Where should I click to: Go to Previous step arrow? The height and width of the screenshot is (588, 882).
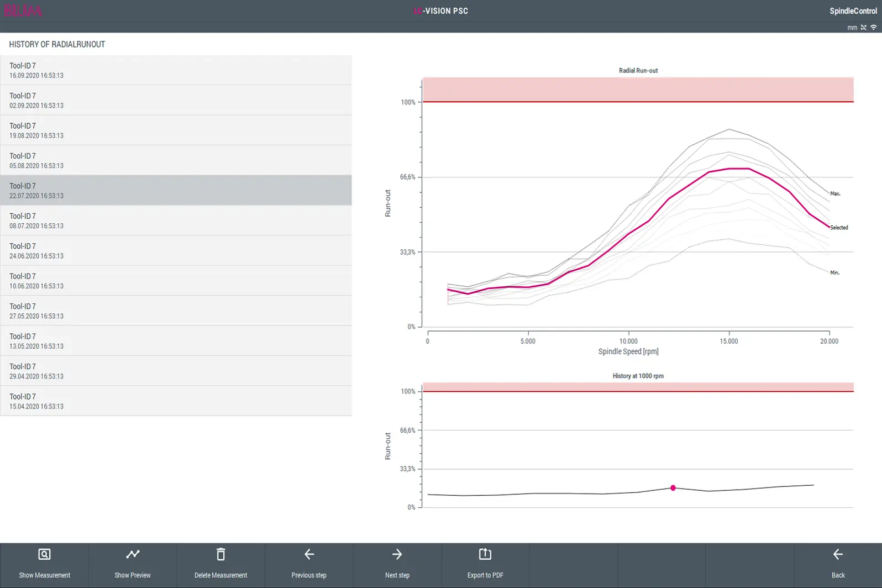click(x=309, y=555)
